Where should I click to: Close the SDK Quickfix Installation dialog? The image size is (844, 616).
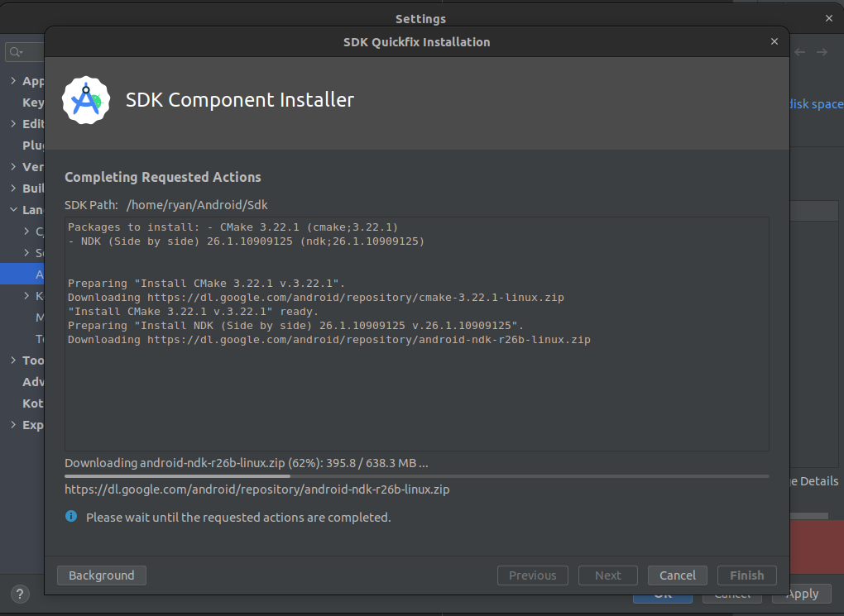point(774,41)
